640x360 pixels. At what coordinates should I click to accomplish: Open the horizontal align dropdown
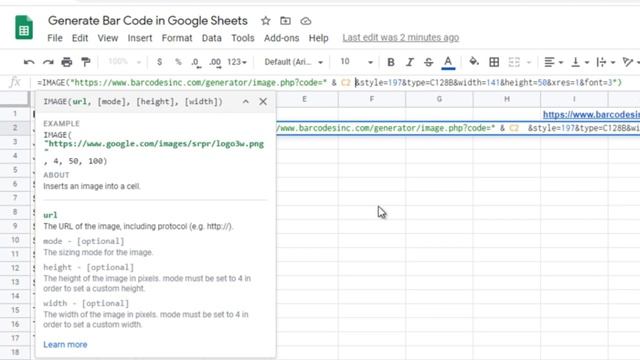[553, 62]
